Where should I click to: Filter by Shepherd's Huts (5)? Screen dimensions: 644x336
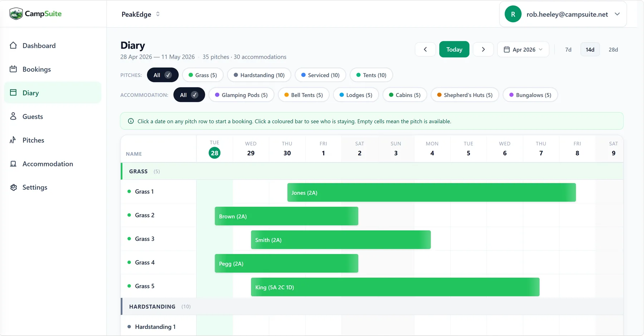465,95
